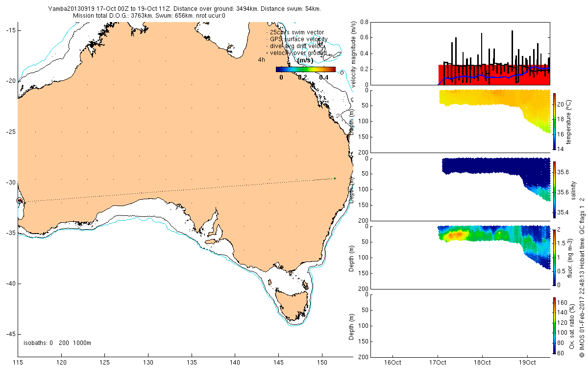Click the '(m/s)' label above the map colorbar

pos(306,60)
